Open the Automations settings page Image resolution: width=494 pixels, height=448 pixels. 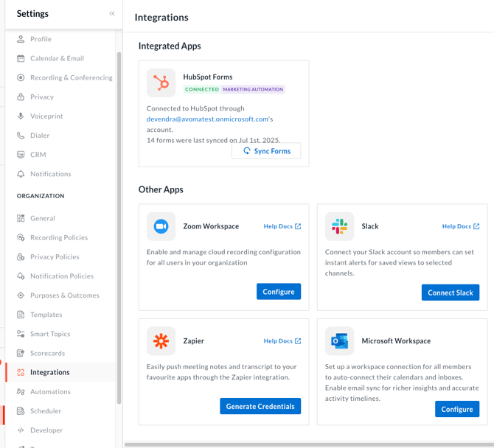tap(50, 392)
